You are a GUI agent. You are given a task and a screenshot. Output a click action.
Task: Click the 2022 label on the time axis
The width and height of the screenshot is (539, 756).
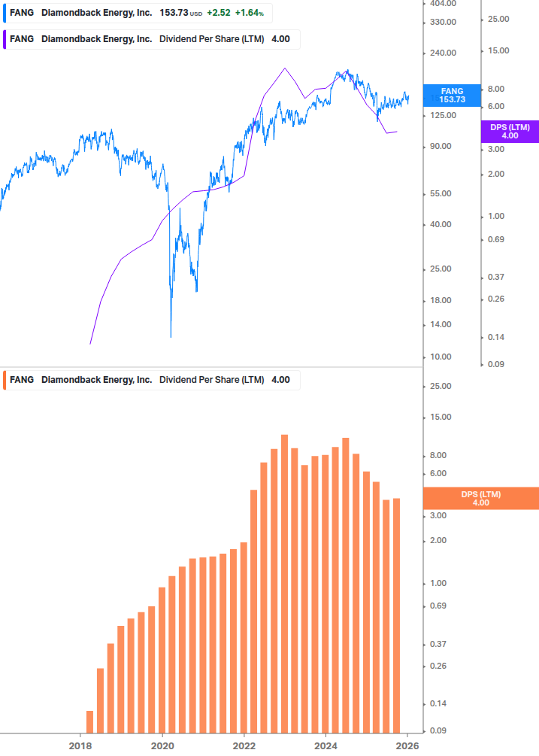[x=244, y=745]
